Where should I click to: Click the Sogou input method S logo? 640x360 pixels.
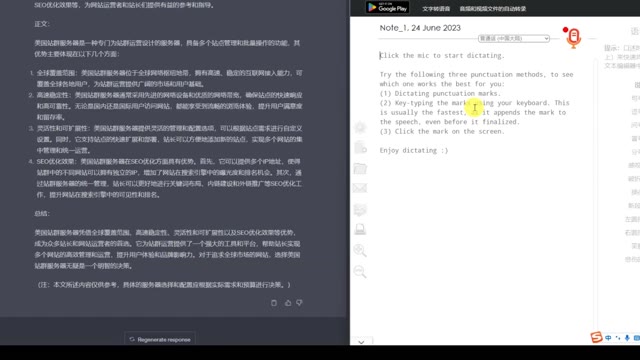tap(596, 337)
